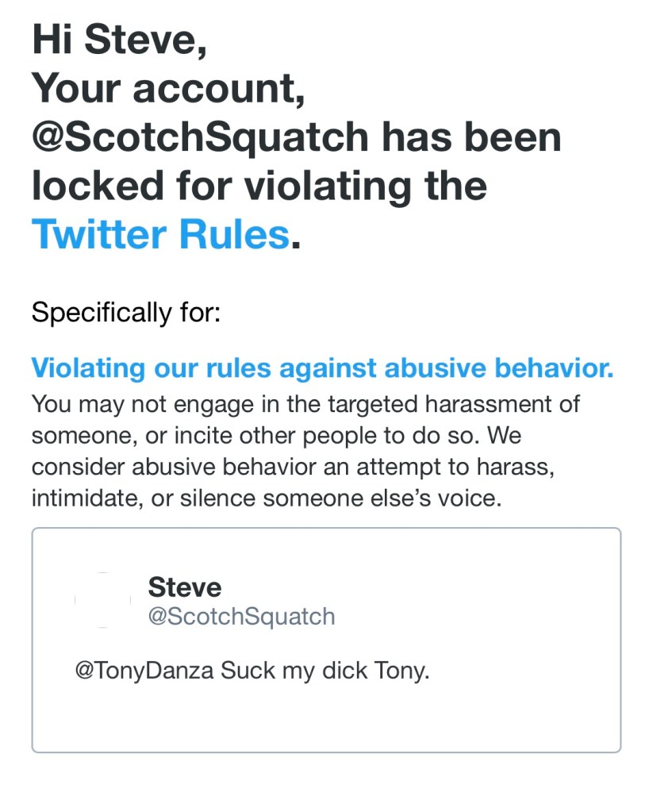
Task: Click the "intimidate, or silence" text line
Action: pyautogui.click(x=267, y=500)
